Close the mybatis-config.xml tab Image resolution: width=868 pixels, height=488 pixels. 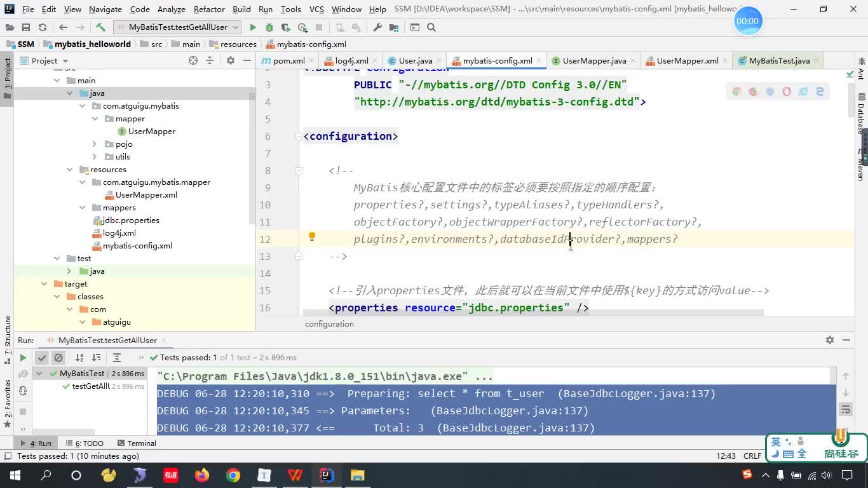pyautogui.click(x=539, y=61)
